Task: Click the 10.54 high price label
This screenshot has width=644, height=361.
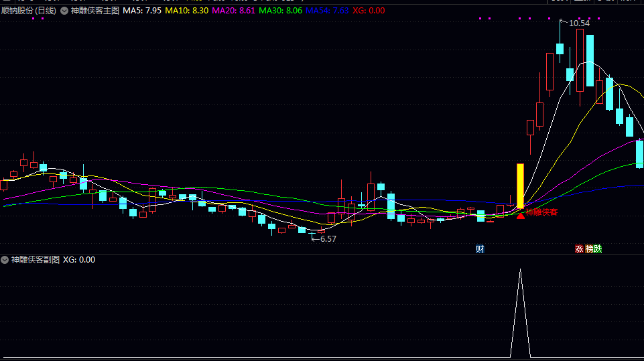Action: pos(579,23)
